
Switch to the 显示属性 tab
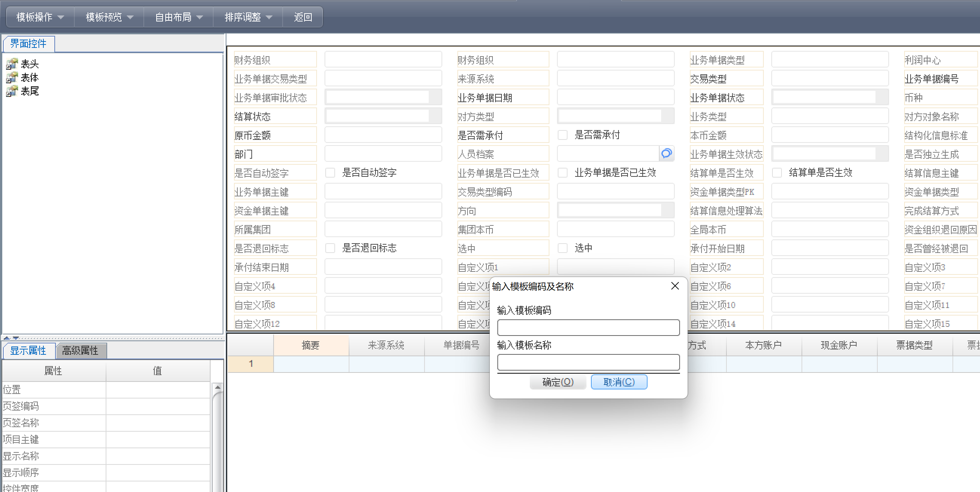pyautogui.click(x=29, y=350)
